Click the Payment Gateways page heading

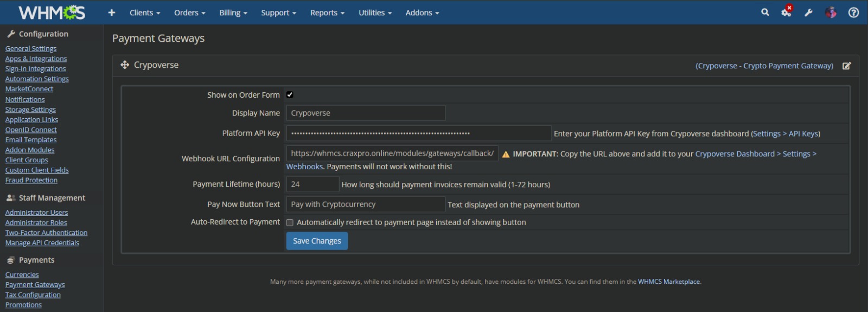[x=158, y=38]
